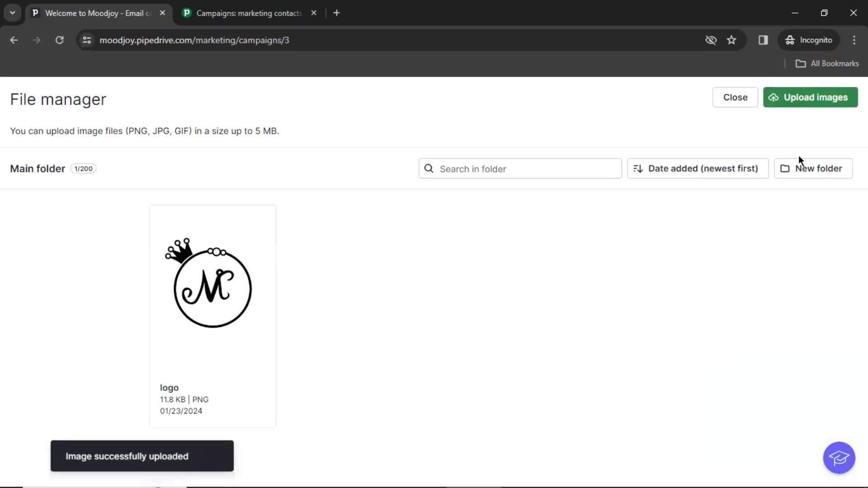868x488 pixels.
Task: Click the Moodjoy Pipedrive favicon in address bar tab
Action: coord(35,13)
